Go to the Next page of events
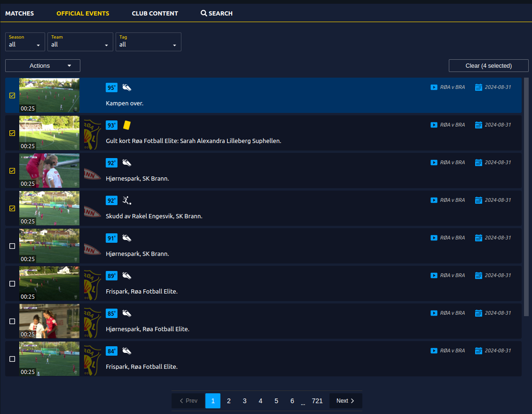 (x=345, y=400)
